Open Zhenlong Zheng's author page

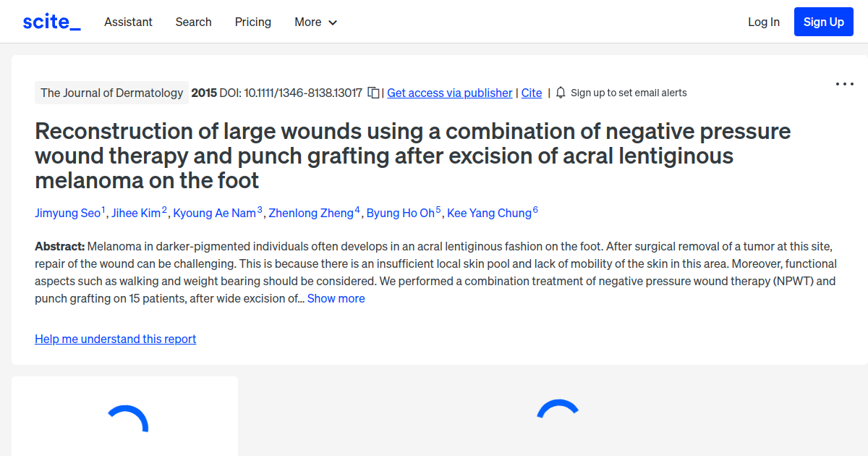312,213
